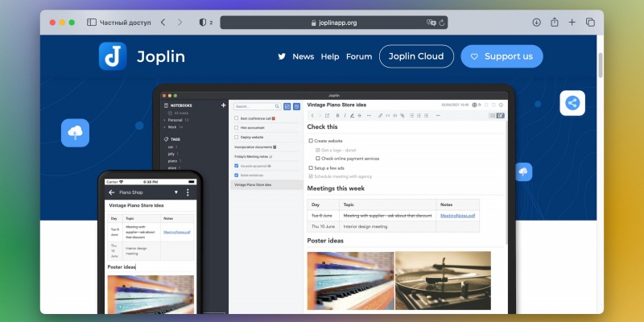The height and width of the screenshot is (322, 644).
Task: Click the bulleted list toolbar icon
Action: 412,116
